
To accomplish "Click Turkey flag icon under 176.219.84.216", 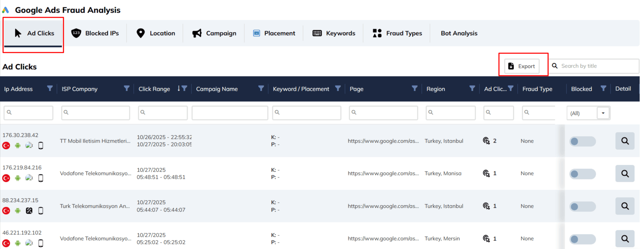I will pyautogui.click(x=6, y=178).
